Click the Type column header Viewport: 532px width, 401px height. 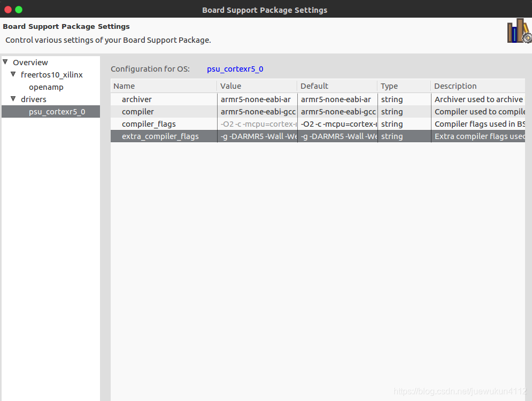point(404,86)
